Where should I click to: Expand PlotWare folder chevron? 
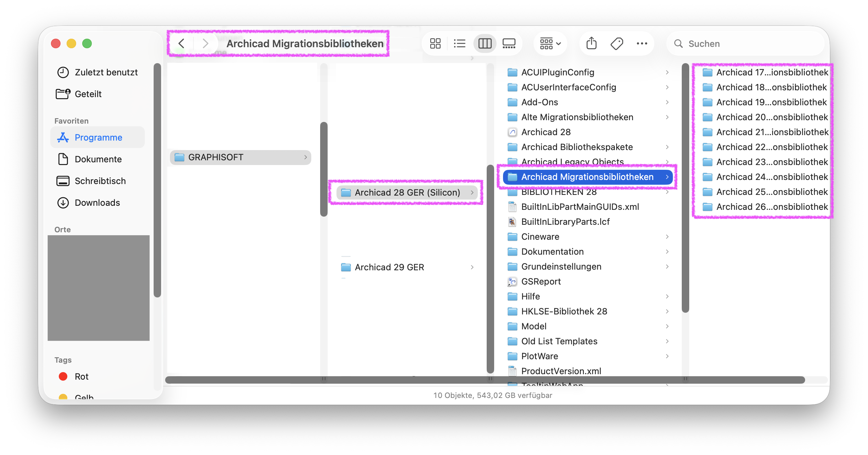[667, 356]
